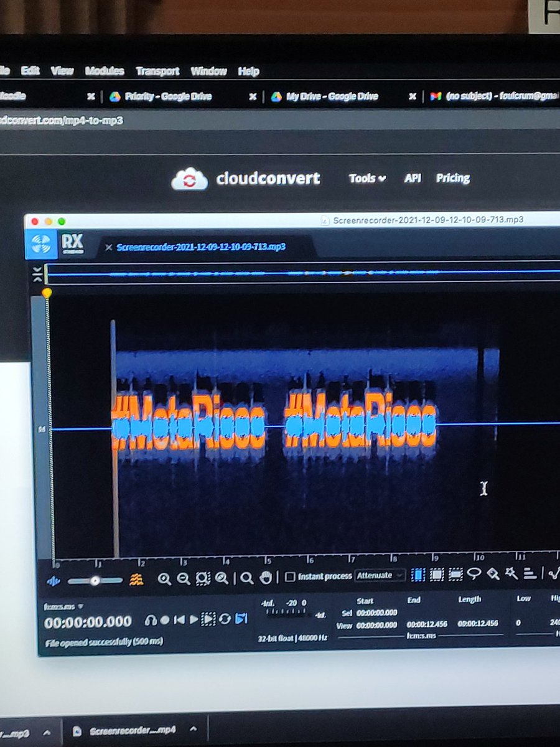560x747 pixels.
Task: Open the time format dropdown above the timecode
Action: [x=63, y=606]
